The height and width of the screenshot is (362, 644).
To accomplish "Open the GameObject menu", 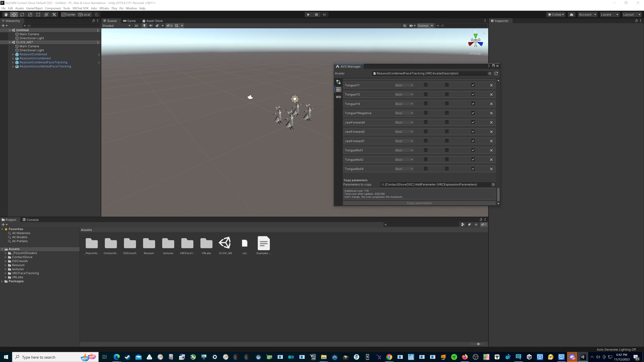I will [x=34, y=8].
